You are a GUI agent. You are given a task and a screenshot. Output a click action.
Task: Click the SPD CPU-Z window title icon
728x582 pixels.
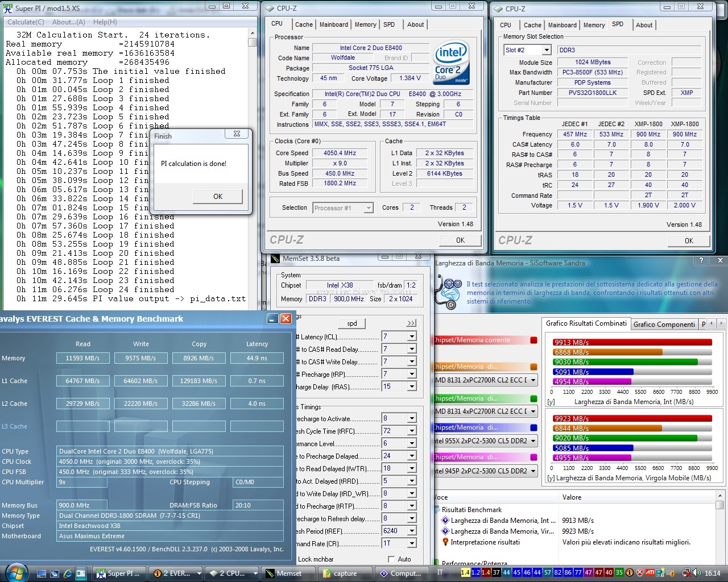click(498, 9)
